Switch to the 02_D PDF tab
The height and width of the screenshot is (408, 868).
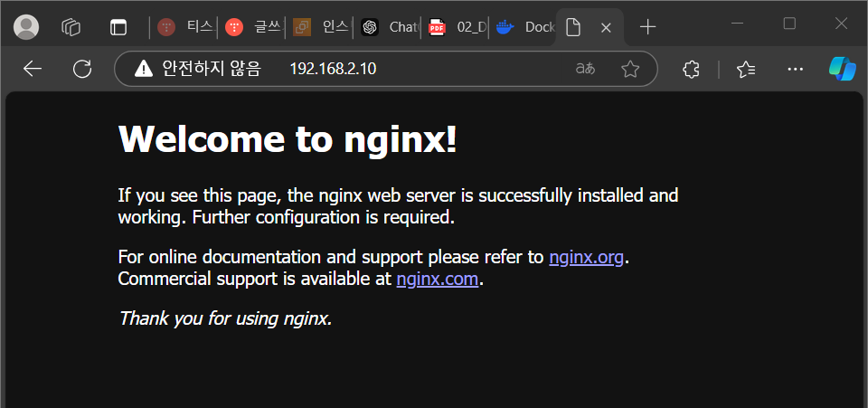[x=456, y=27]
